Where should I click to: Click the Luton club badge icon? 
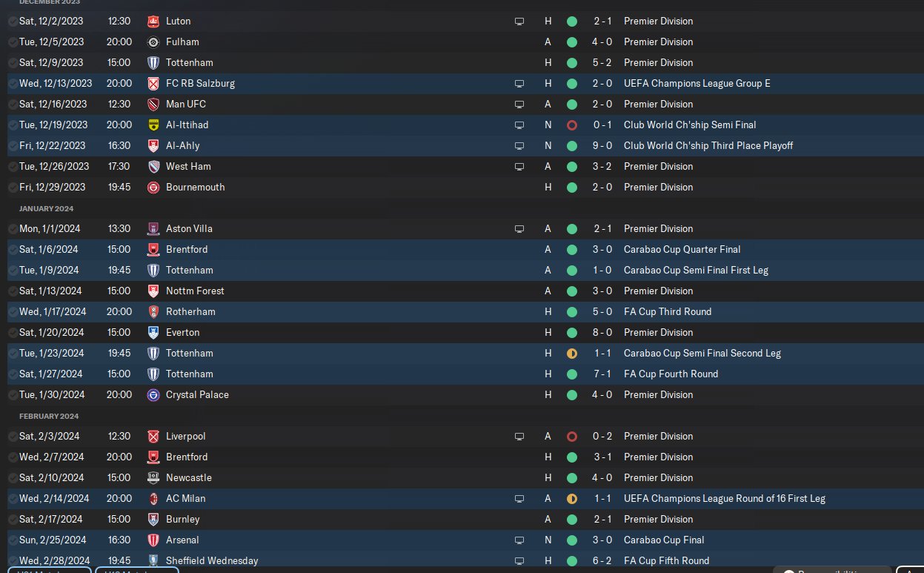(153, 21)
